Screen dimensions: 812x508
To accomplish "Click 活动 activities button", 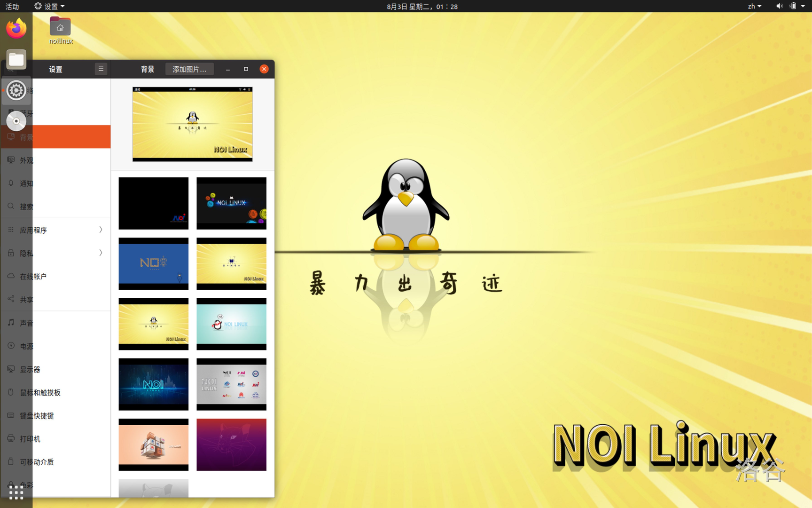I will point(12,6).
